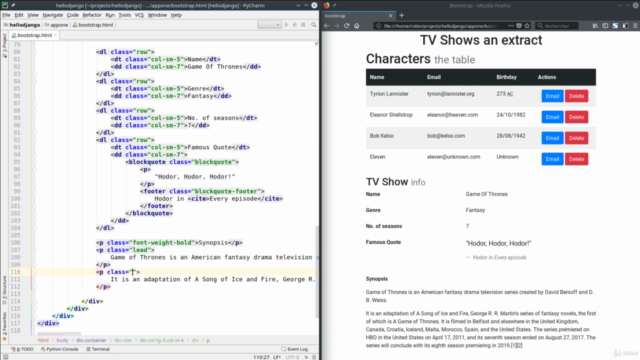640x360 pixels.
Task: Open the Project tool window sidebar tab
Action: click(x=4, y=46)
